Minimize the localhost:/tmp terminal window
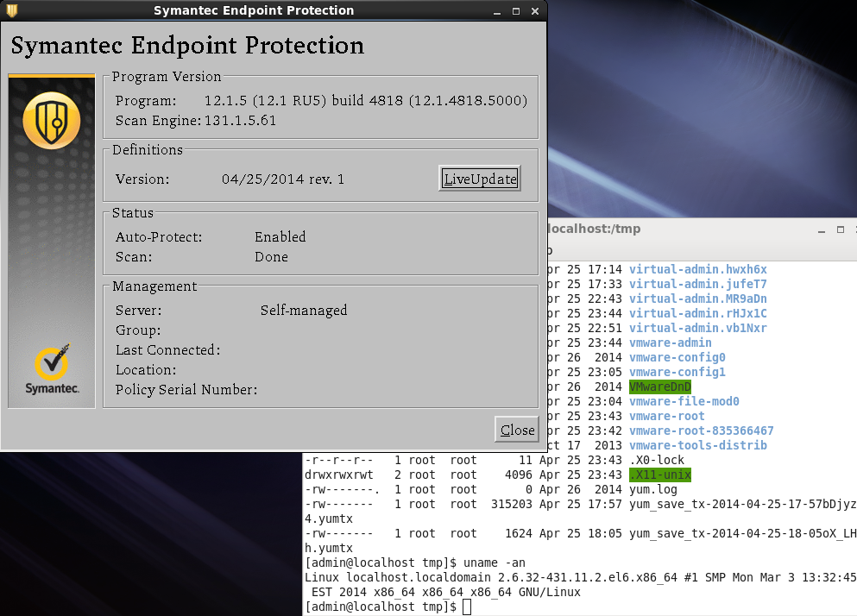This screenshot has width=857, height=616. 821,230
